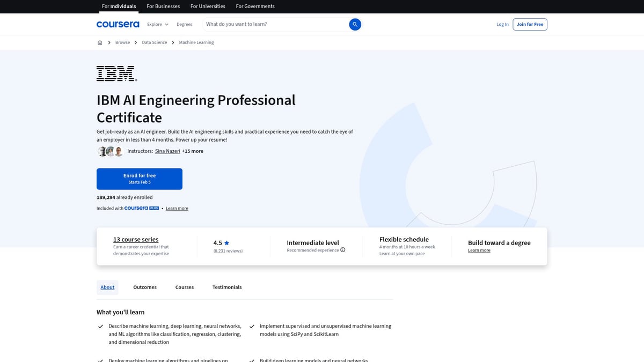Viewport: 644px width, 362px height.
Task: Open the 13 course series link
Action: tap(136, 240)
